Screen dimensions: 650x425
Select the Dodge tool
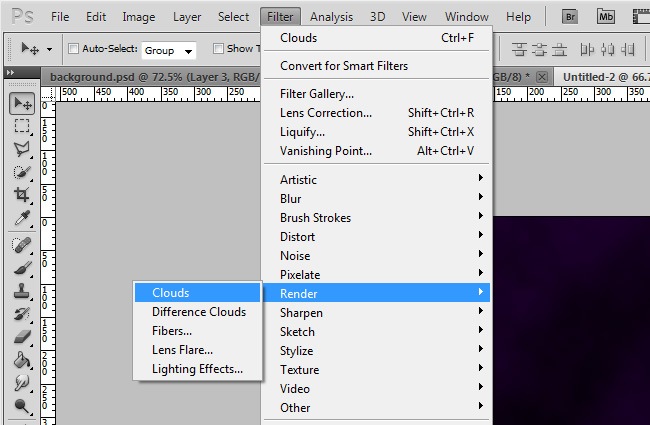coord(22,405)
